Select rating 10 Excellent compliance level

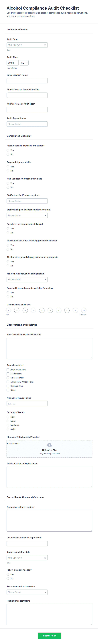tap(84, 310)
